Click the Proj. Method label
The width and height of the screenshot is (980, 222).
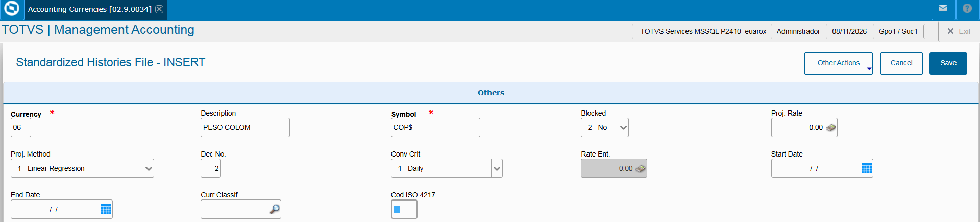click(x=31, y=154)
